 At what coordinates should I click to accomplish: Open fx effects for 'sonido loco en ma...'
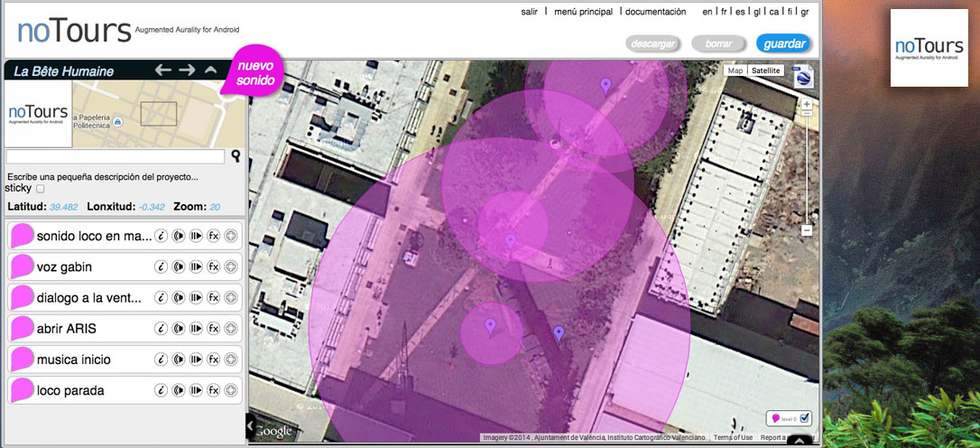(x=214, y=236)
